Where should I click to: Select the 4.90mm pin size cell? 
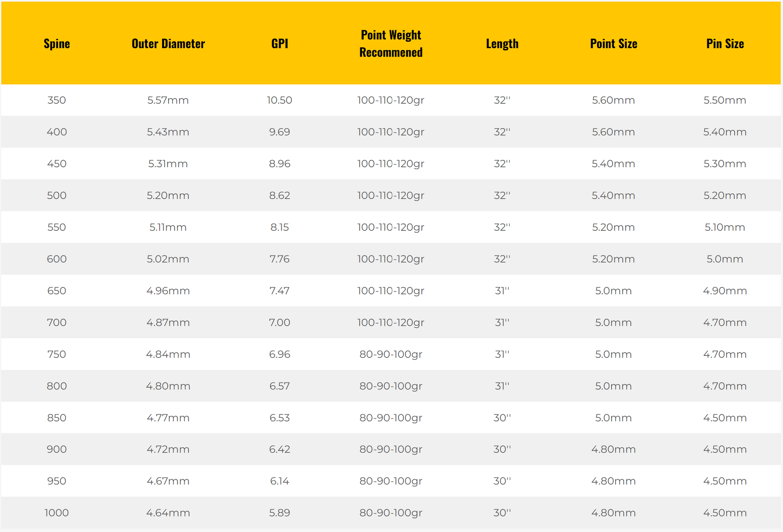(x=725, y=291)
